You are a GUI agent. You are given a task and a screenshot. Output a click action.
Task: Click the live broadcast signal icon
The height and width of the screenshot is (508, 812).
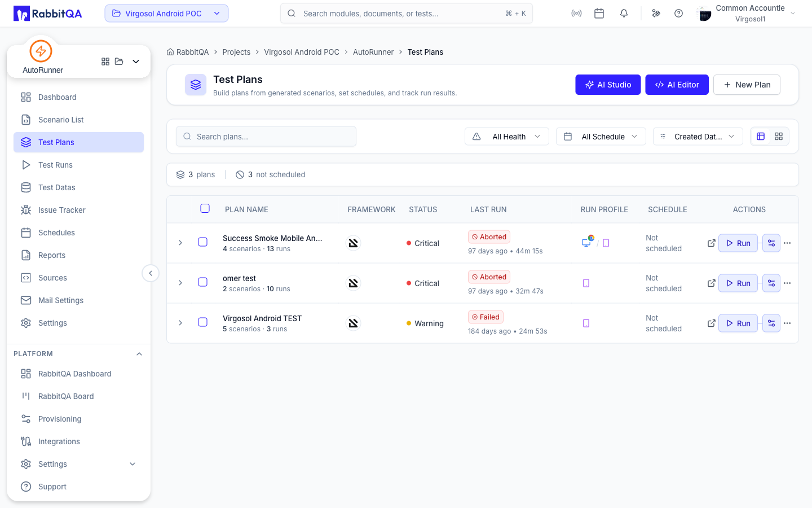point(576,14)
